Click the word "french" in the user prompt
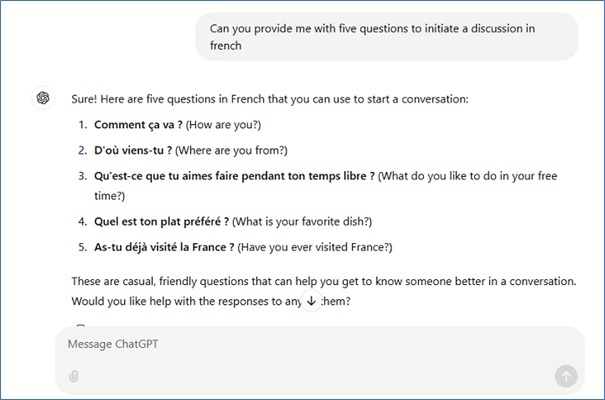605x400 pixels. point(227,46)
